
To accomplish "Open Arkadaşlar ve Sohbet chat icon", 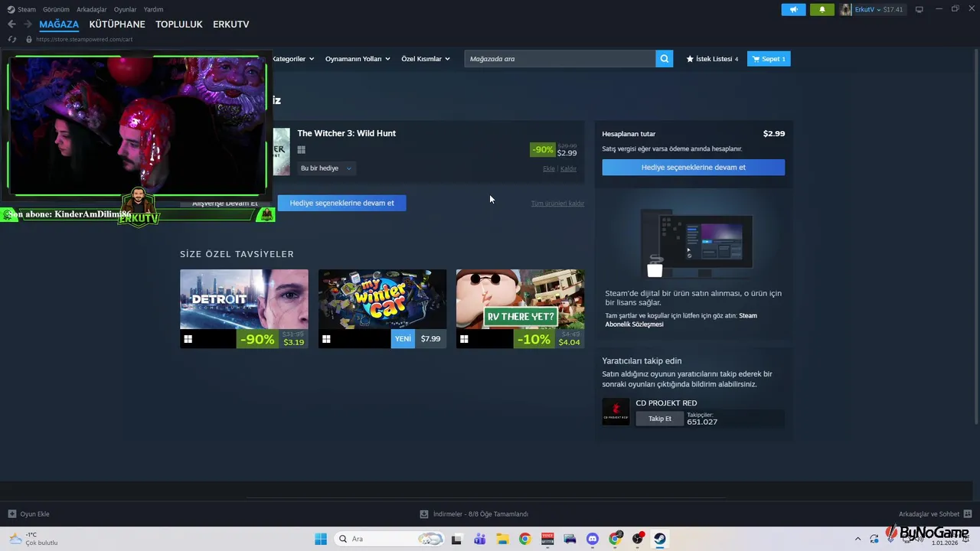I will [x=968, y=514].
